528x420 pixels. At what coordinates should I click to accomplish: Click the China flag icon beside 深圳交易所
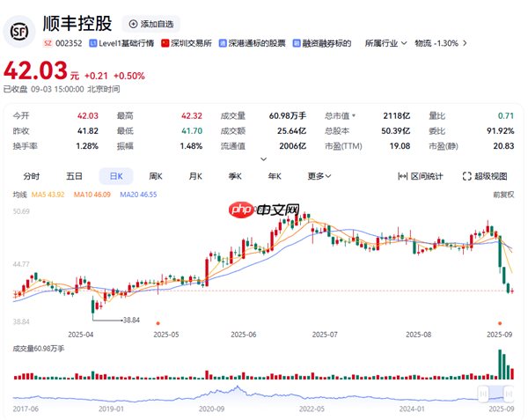(x=165, y=43)
